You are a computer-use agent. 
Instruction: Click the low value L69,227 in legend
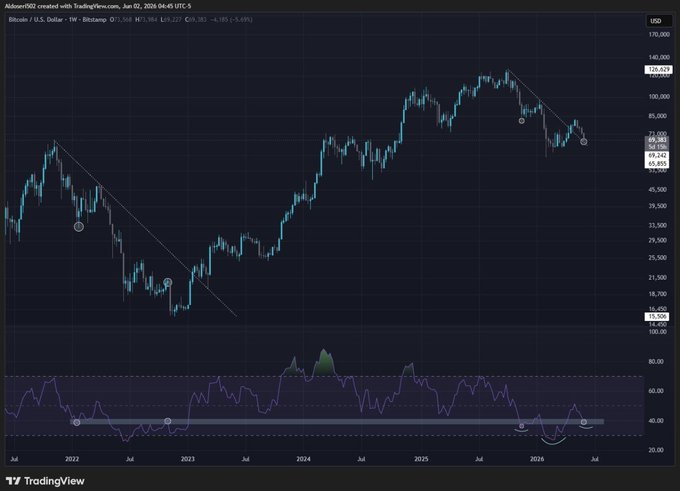[x=171, y=20]
